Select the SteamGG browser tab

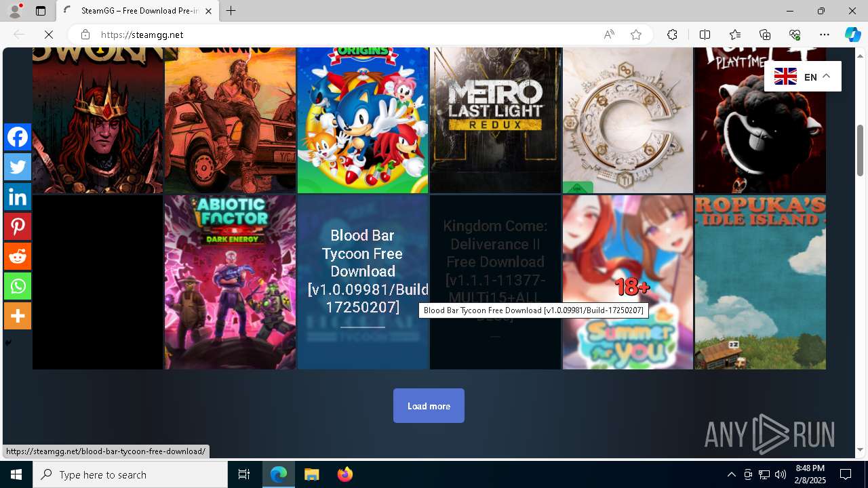pyautogui.click(x=138, y=11)
